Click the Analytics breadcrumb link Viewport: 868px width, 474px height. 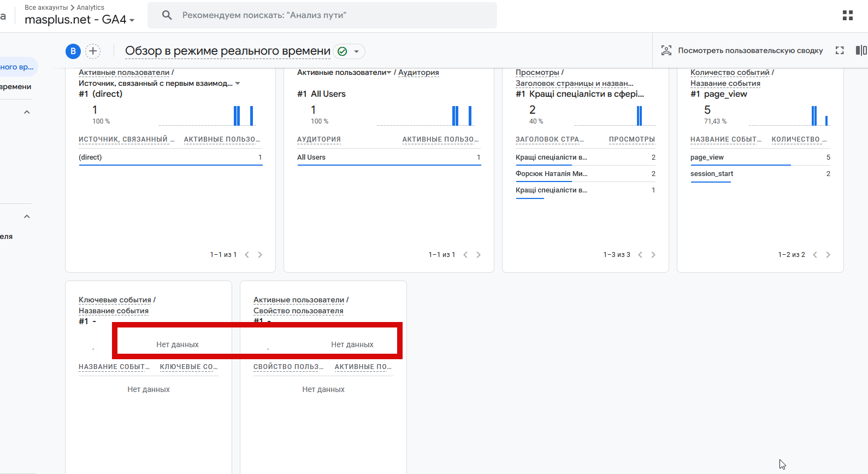[91, 8]
